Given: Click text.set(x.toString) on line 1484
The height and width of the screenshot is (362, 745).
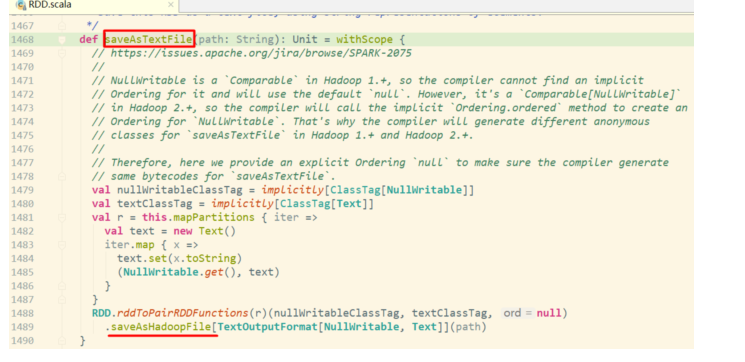Looking at the screenshot, I should (x=180, y=258).
